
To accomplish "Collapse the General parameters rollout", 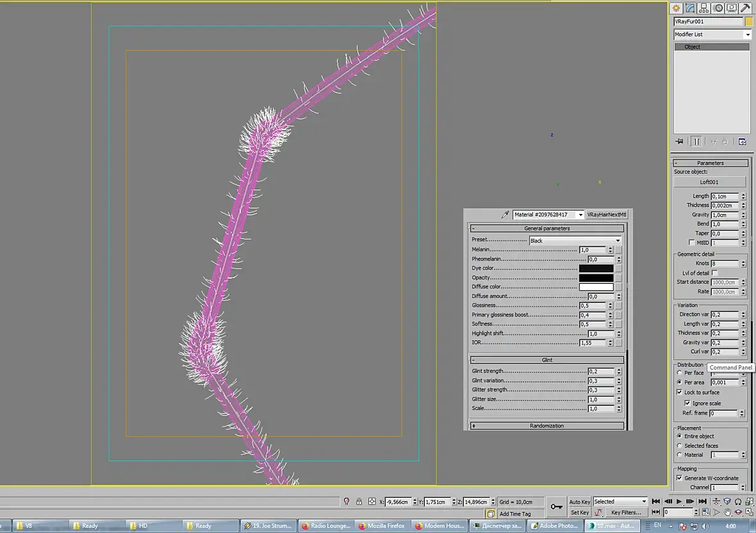I will click(546, 229).
